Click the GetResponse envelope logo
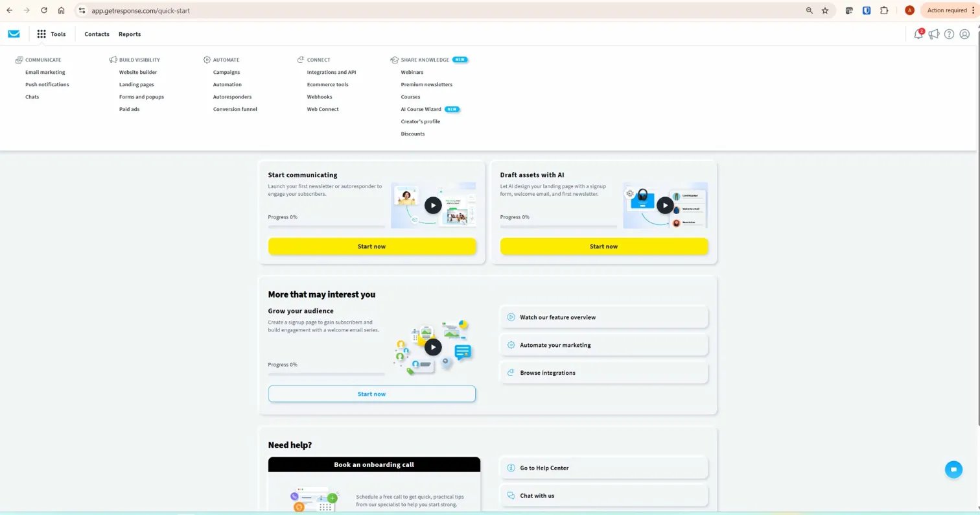This screenshot has width=980, height=515. pos(14,34)
